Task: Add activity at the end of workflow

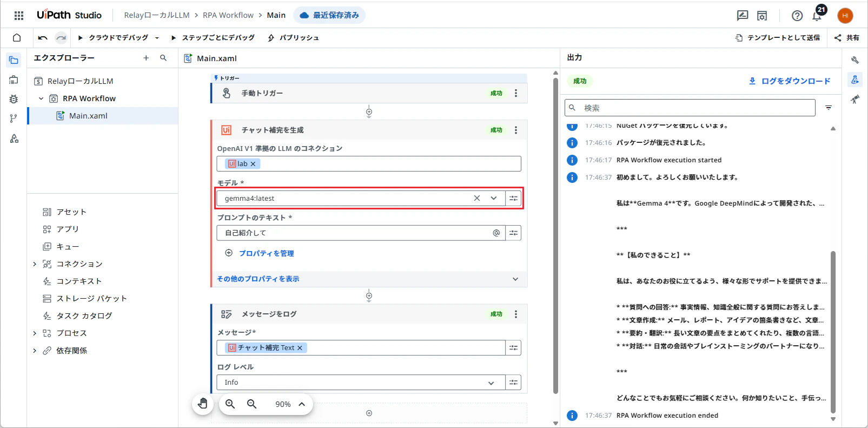Action: click(369, 413)
